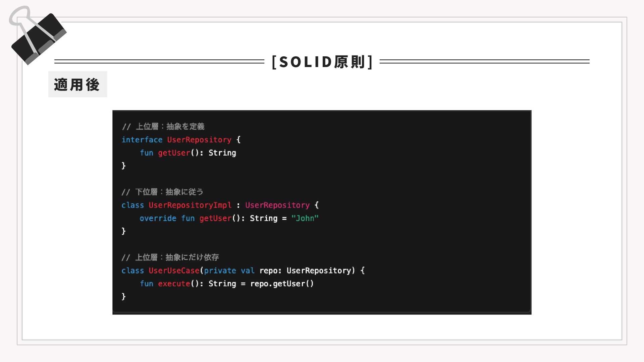Viewport: 644px width, 362px height.
Task: Click repo.getUser() call expression
Action: [x=282, y=284]
